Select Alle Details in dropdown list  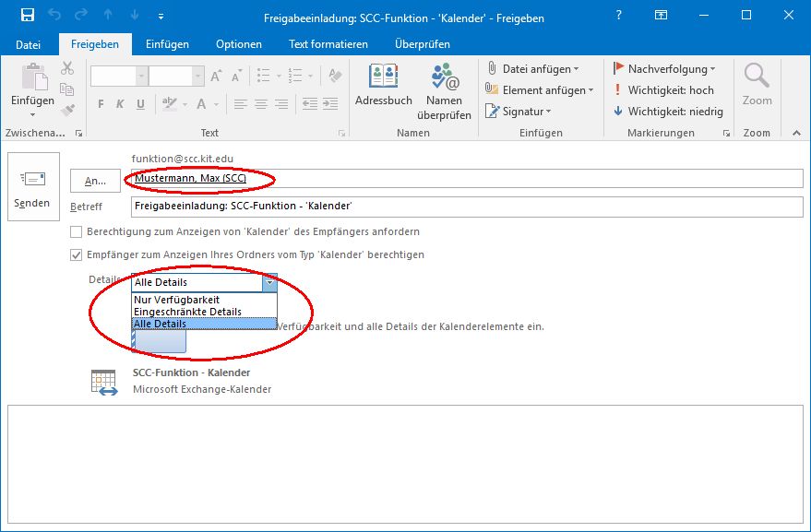(204, 324)
